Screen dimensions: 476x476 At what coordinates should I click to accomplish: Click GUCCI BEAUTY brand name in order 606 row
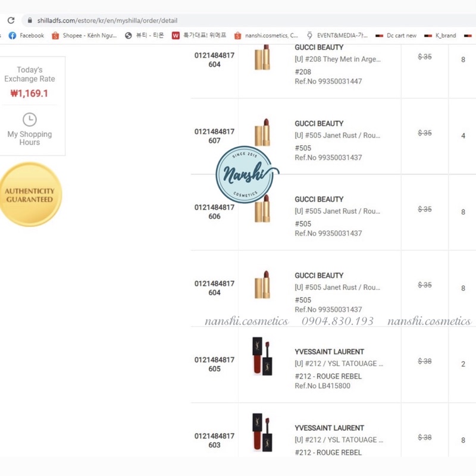tap(319, 199)
